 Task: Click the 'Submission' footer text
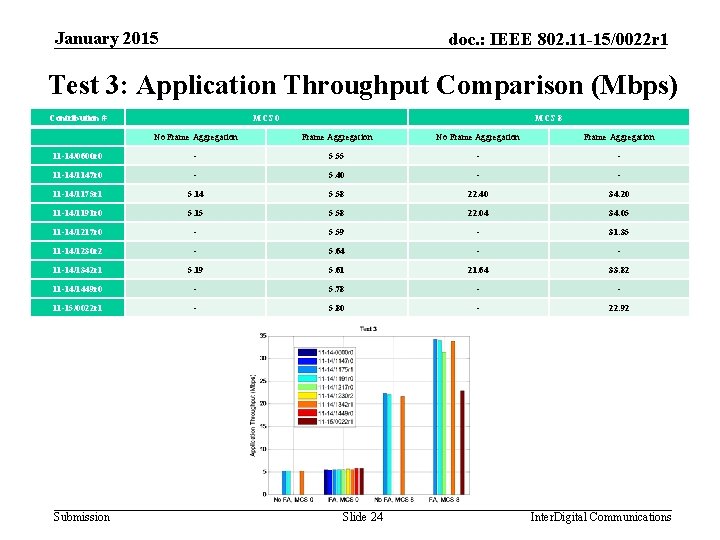82,517
